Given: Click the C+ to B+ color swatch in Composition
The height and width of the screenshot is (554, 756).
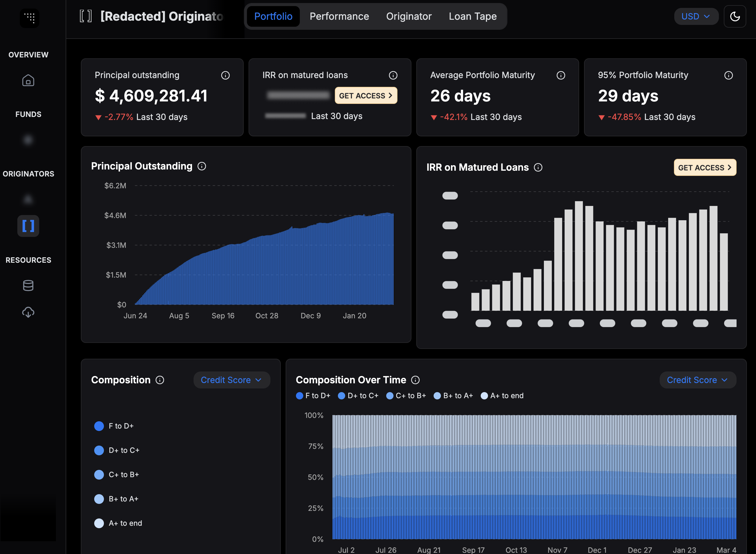Looking at the screenshot, I should (99, 474).
